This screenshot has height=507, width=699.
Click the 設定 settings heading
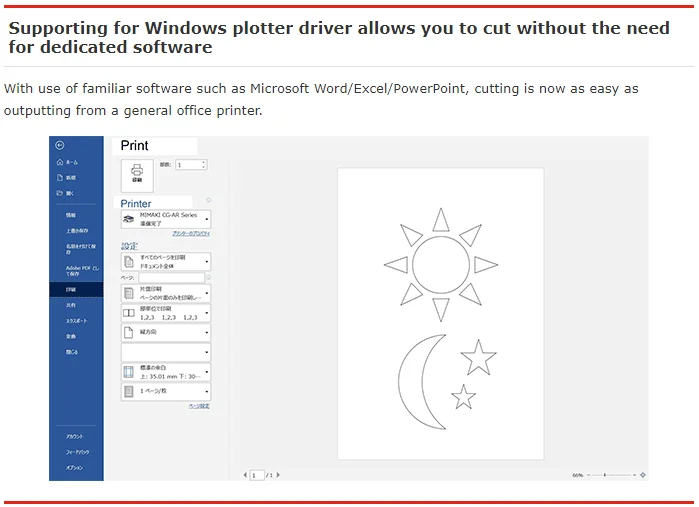129,246
